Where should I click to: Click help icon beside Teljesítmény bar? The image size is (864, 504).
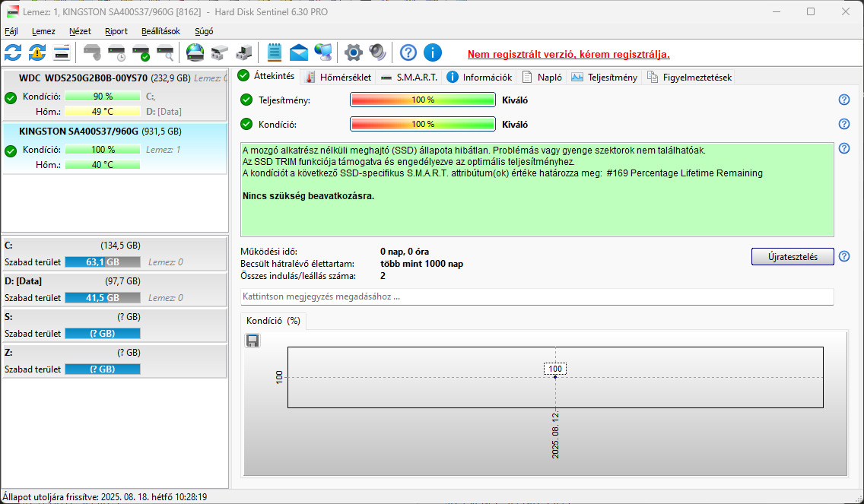843,100
